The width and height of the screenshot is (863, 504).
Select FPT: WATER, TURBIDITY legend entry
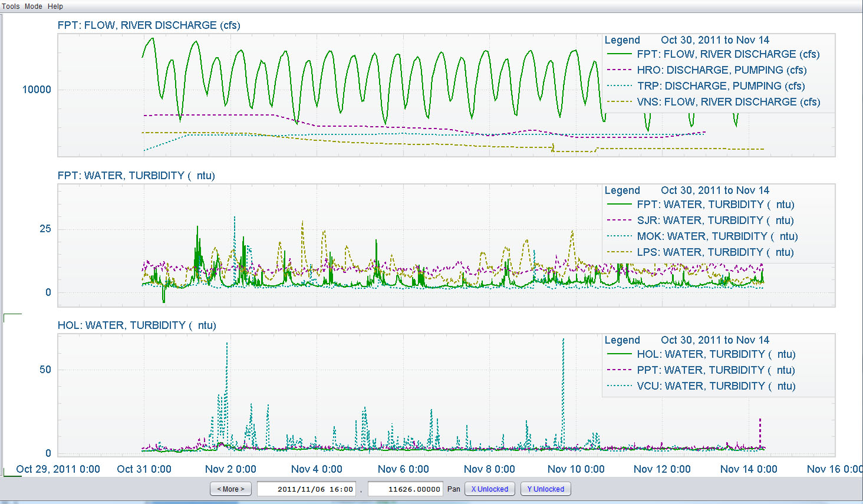[701, 205]
